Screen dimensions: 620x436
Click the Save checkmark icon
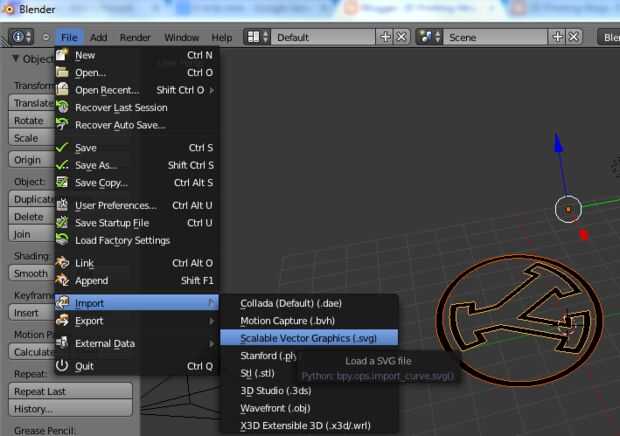62,147
